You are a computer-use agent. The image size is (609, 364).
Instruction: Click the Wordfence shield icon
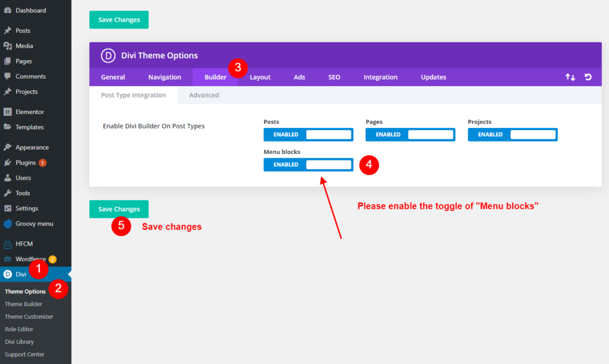click(7, 259)
